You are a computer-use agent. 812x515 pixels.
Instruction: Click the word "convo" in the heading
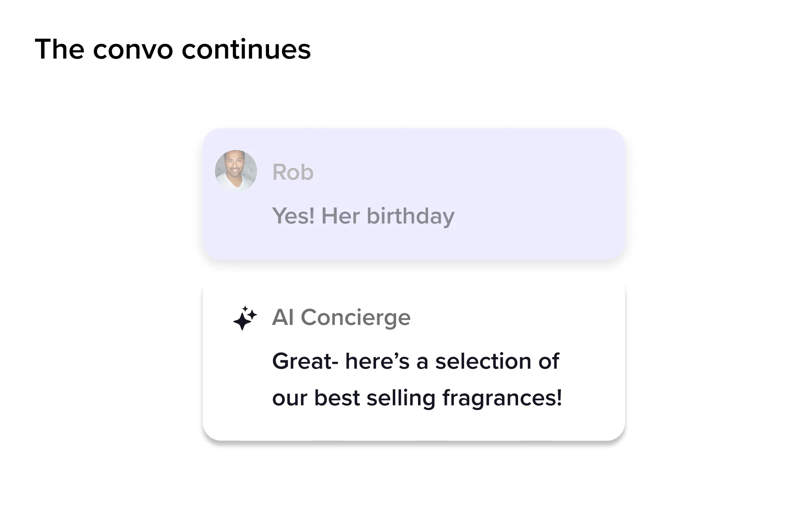click(x=133, y=50)
